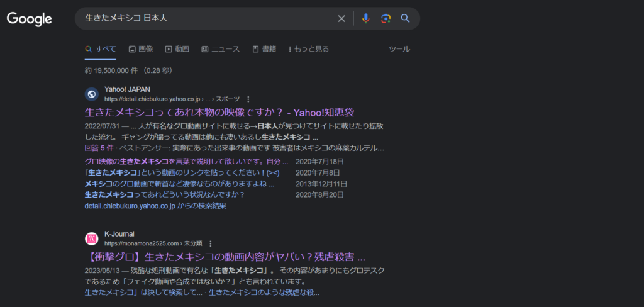Click the Yahoo! JAPAN globe favicon
Viewport: 644px width, 307px height.
[x=92, y=94]
